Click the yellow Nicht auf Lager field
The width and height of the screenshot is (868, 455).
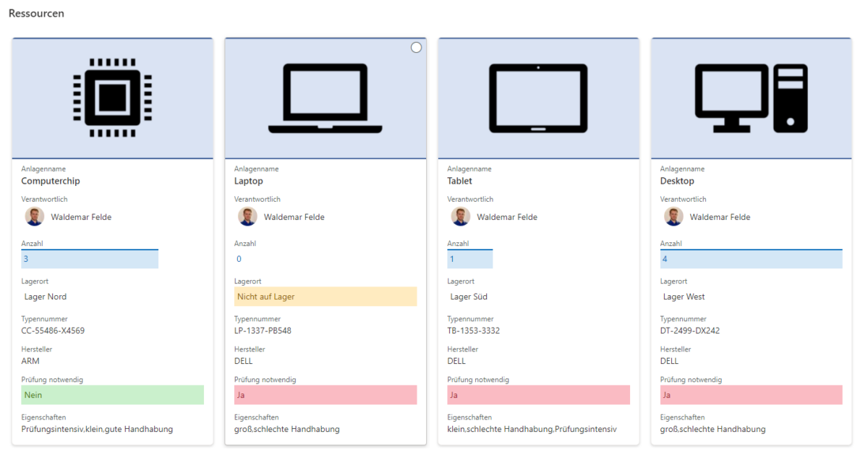[x=325, y=296]
